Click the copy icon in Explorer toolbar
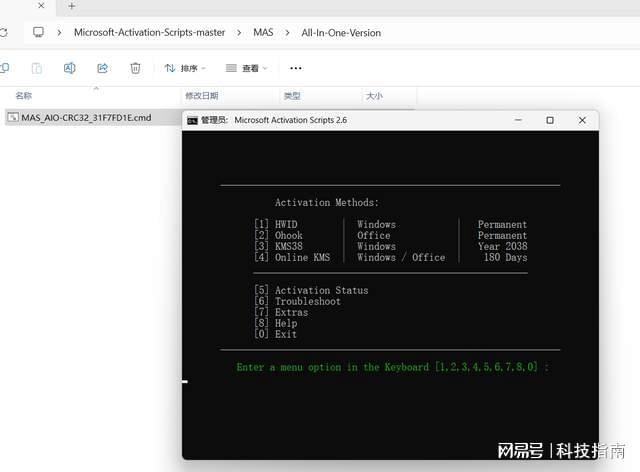Screen dimensions: 640x472 4,68
